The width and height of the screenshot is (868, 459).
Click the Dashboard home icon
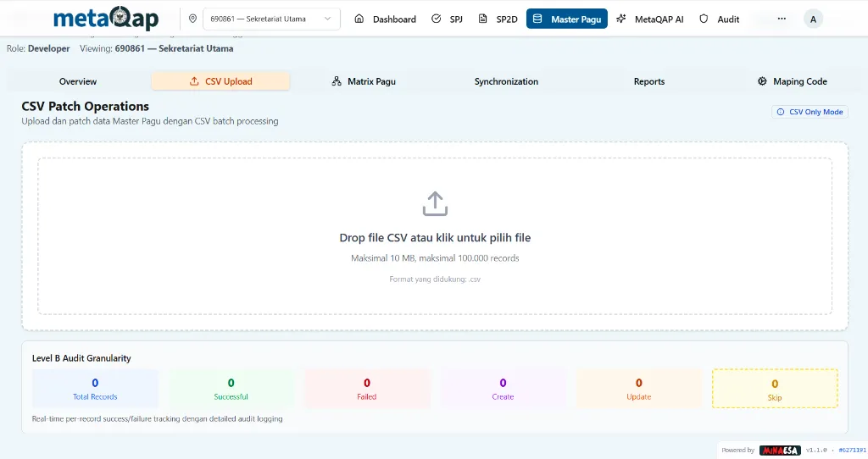pos(359,19)
